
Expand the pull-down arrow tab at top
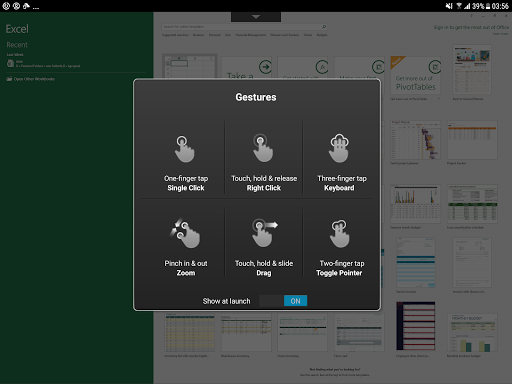(x=256, y=17)
